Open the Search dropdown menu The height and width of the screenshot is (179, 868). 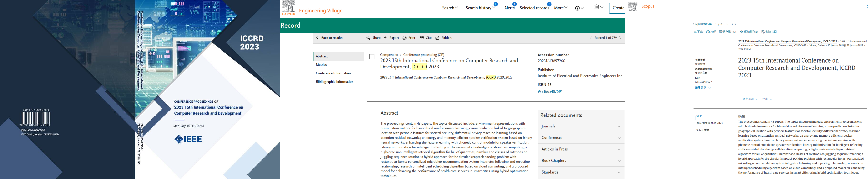click(450, 8)
